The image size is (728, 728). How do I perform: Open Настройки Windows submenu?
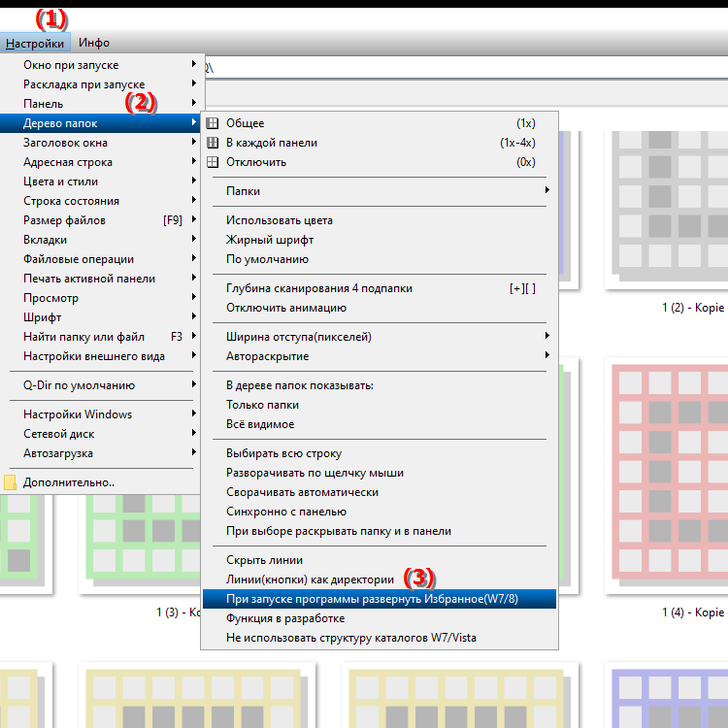coord(78,414)
